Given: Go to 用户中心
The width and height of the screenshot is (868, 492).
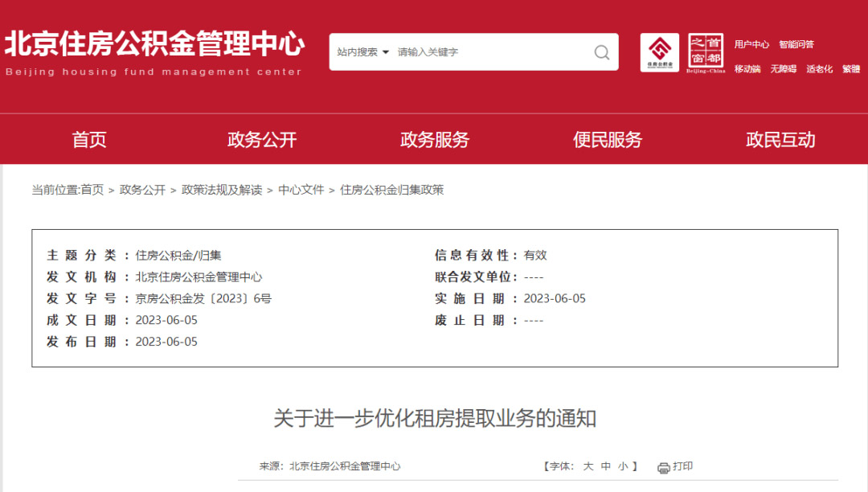Looking at the screenshot, I should click(751, 44).
